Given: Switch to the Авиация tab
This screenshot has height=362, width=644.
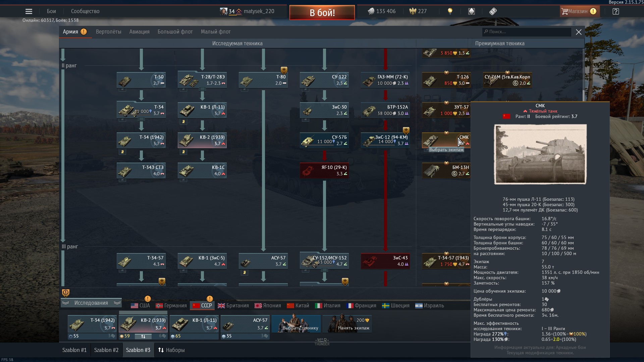Looking at the screenshot, I should [x=140, y=32].
